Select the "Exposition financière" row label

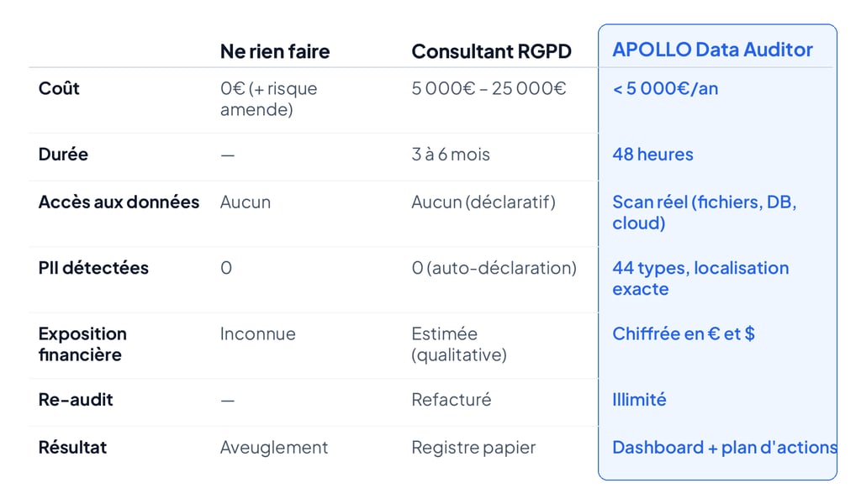[82, 344]
